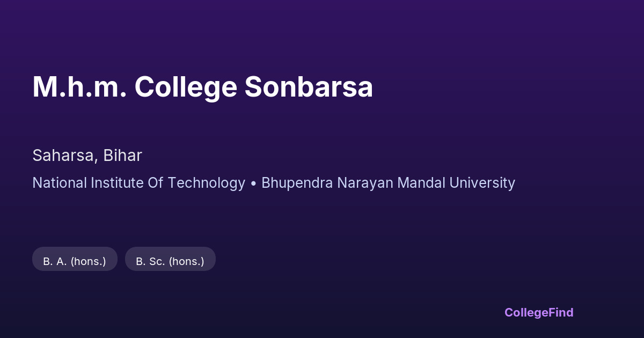Select the word Narayan in the affiliation line
Viewport: 644px width, 338px height.
click(358, 183)
